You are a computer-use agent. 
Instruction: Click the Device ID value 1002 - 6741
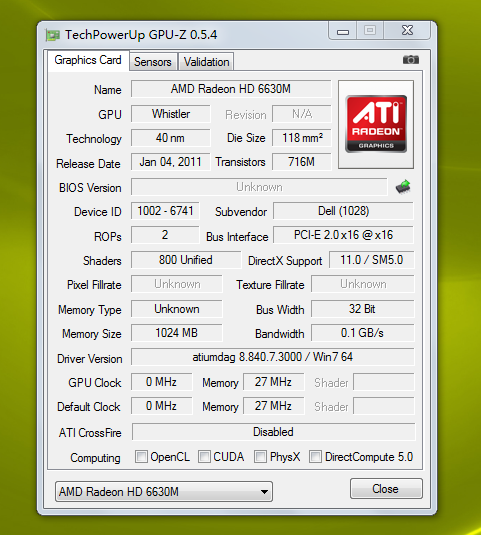pyautogui.click(x=165, y=211)
